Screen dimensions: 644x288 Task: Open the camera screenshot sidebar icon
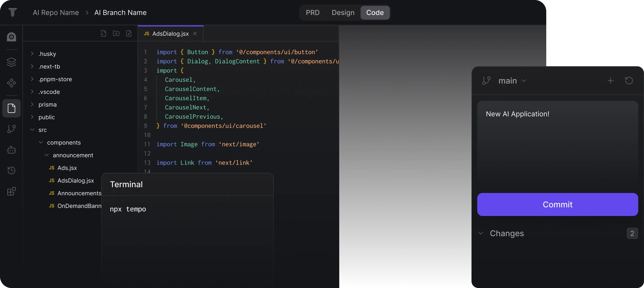click(11, 37)
